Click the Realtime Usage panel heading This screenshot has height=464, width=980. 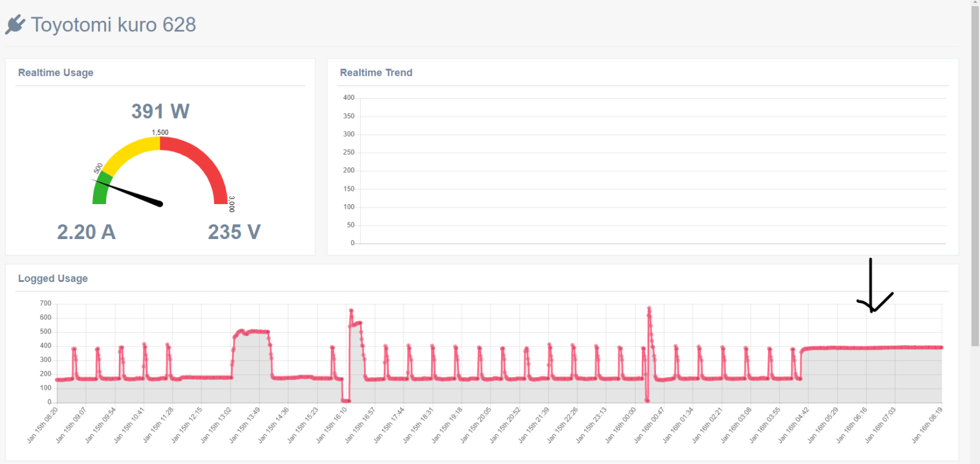click(x=56, y=72)
